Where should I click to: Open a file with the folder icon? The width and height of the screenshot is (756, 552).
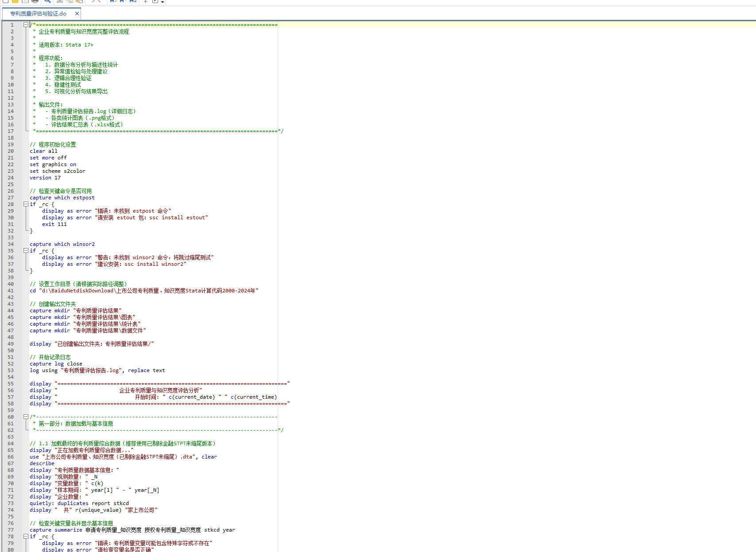(x=15, y=1)
